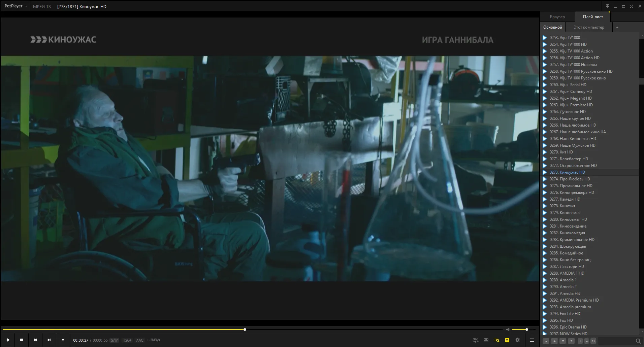Select 0282. Кинокомедия channel
This screenshot has width=644, height=347.
589,233
